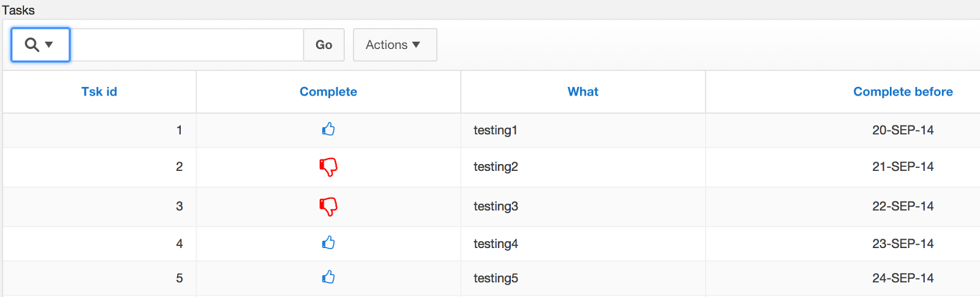Select the testing1 task name cell
The image size is (980, 297).
(x=496, y=130)
